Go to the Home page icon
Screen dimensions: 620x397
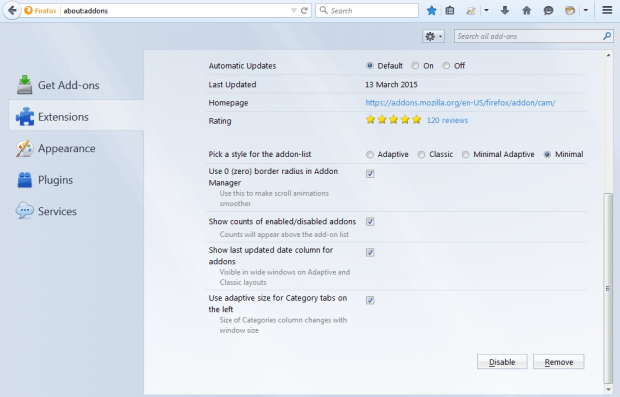[526, 11]
